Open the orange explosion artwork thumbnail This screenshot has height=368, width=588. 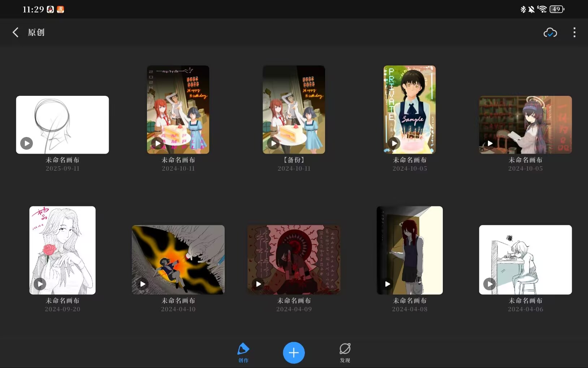point(178,260)
